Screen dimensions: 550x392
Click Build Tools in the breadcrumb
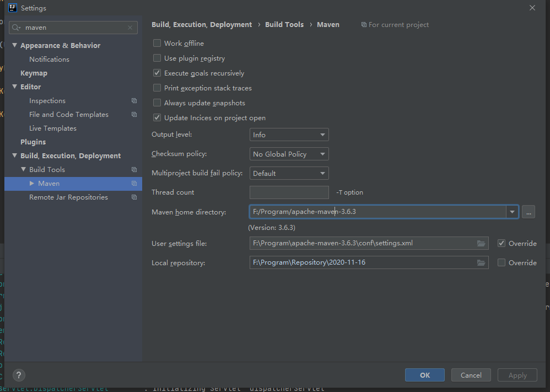click(x=284, y=25)
